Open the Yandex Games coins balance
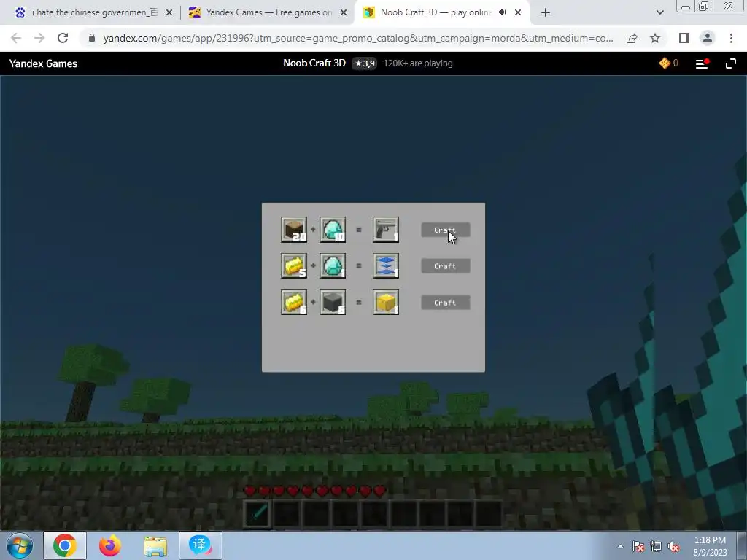This screenshot has height=560, width=747. (668, 63)
